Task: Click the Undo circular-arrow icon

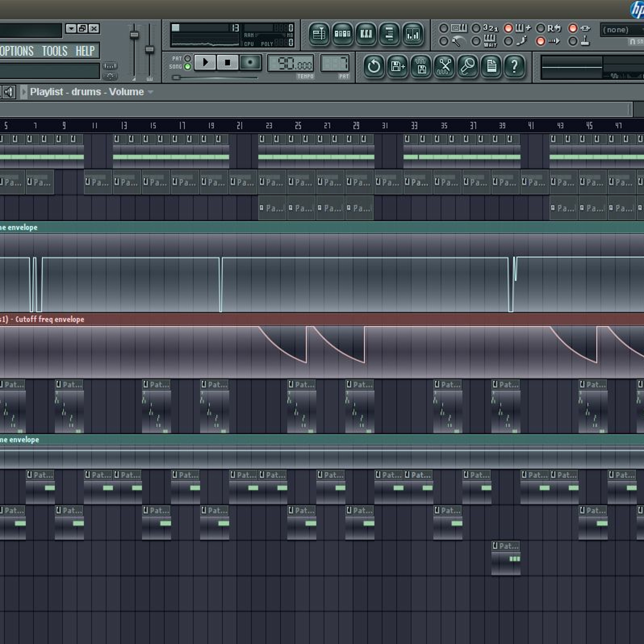Action: [x=374, y=66]
